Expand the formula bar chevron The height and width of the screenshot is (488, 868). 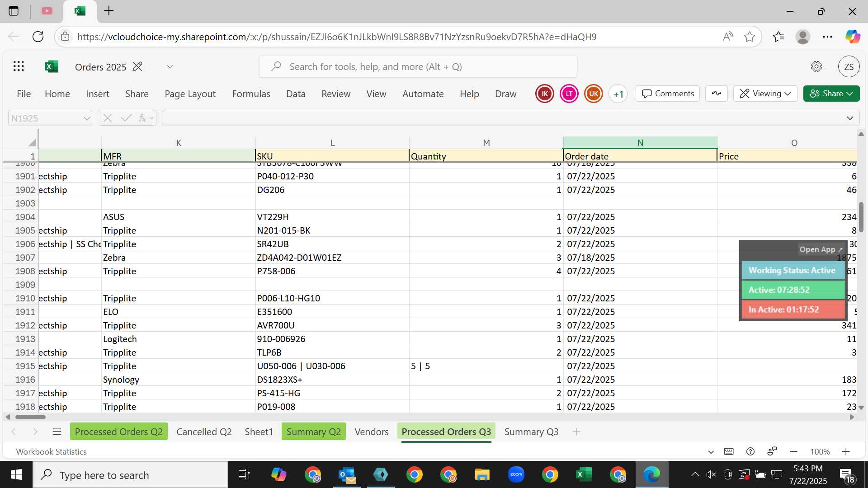click(x=850, y=118)
